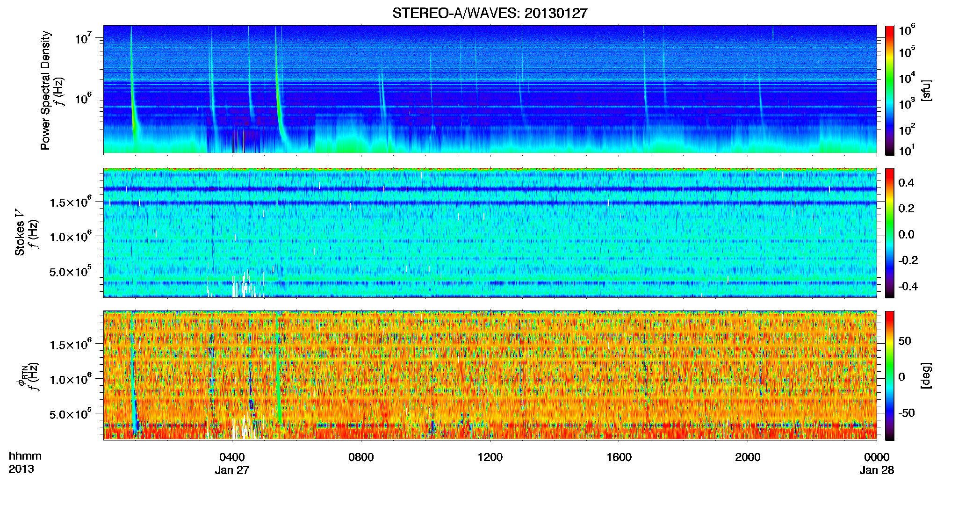Click the "0000" time axis label
The image size is (980, 505).
(877, 457)
